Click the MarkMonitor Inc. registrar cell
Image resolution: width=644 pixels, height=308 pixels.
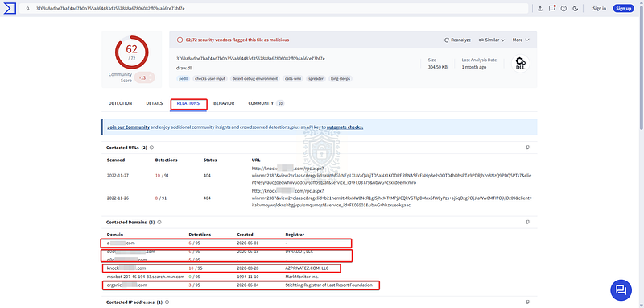pos(302,277)
